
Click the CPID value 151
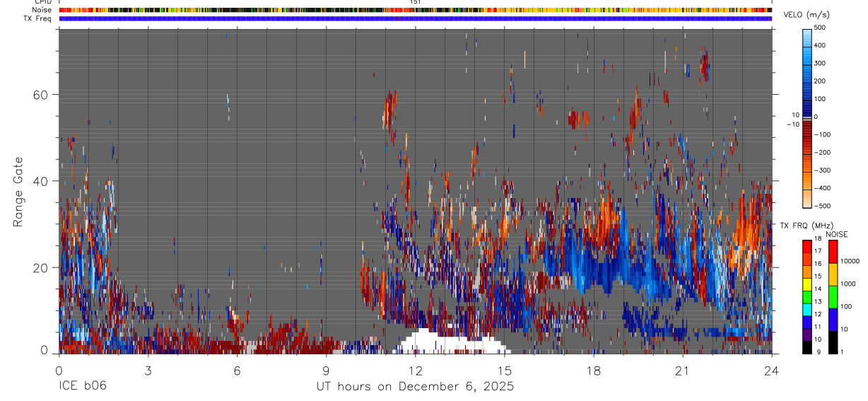coord(416,2)
